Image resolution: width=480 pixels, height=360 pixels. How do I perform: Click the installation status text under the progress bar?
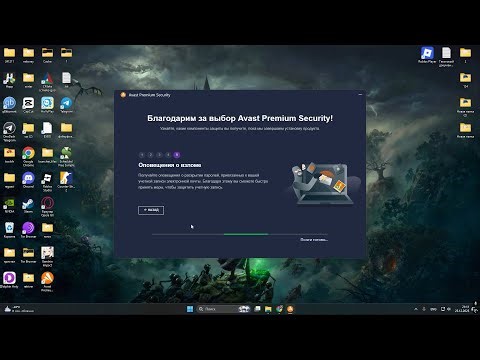314,240
